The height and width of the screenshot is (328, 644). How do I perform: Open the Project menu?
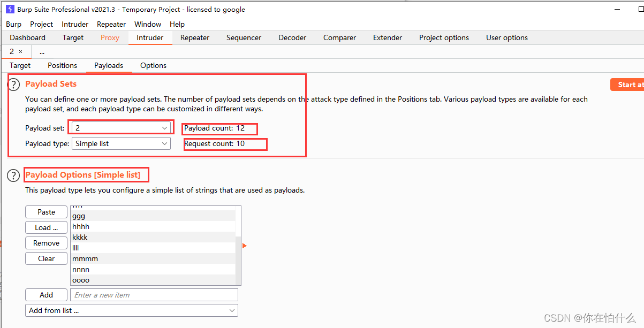(x=42, y=24)
